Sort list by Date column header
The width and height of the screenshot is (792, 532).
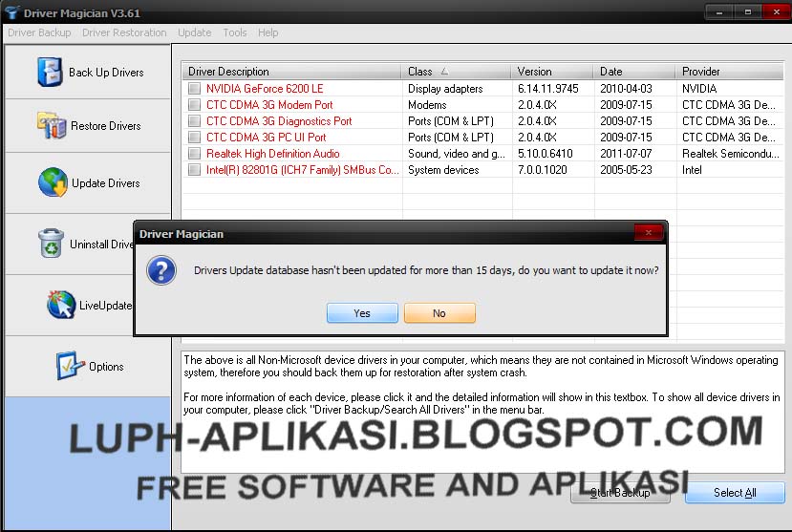(635, 72)
